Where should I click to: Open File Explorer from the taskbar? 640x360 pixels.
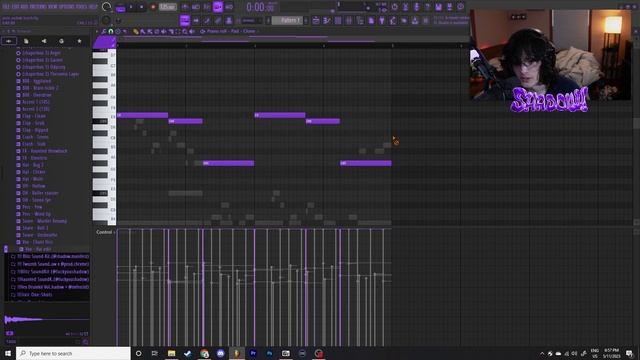pos(171,353)
